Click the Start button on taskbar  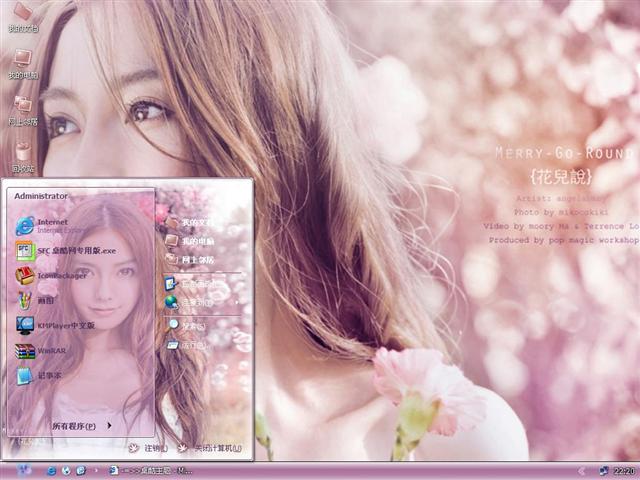point(22,470)
